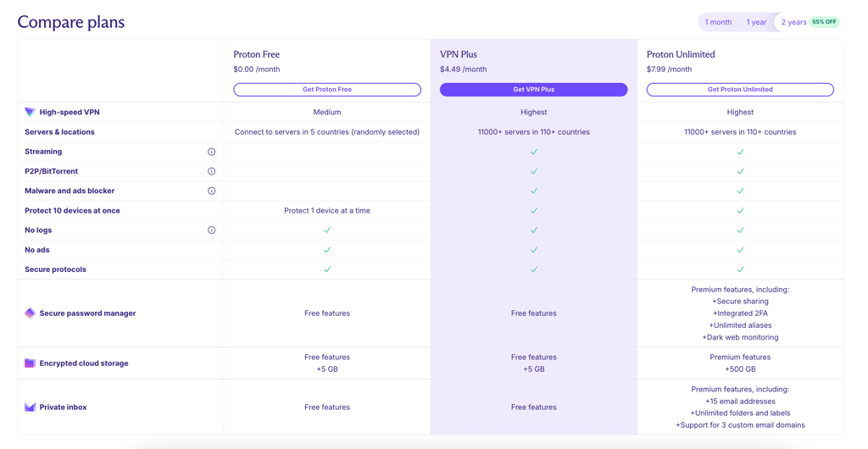Viewport: 868px width, 449px height.
Task: Click the Encrypted cloud storage folder icon
Action: pos(30,363)
